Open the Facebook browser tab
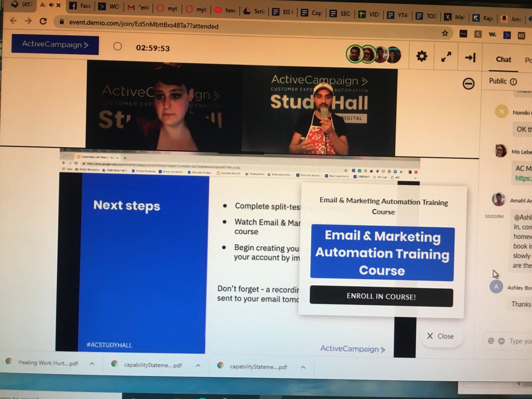This screenshot has height=399, width=532. pyautogui.click(x=80, y=7)
